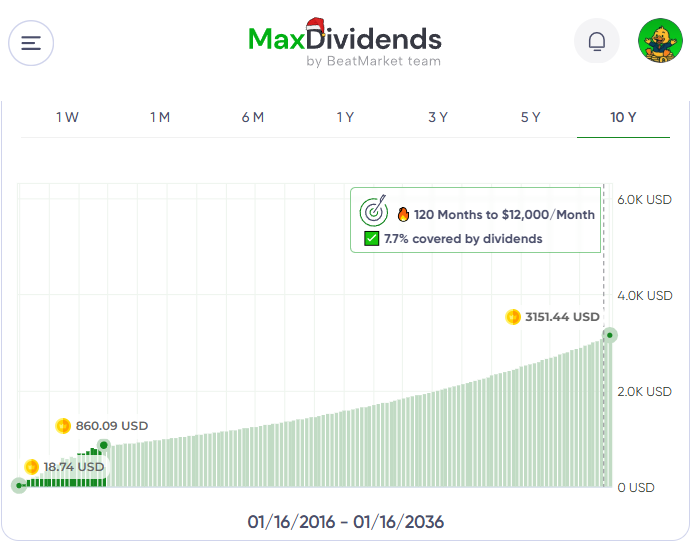Select the 1 M time range tab

point(160,117)
